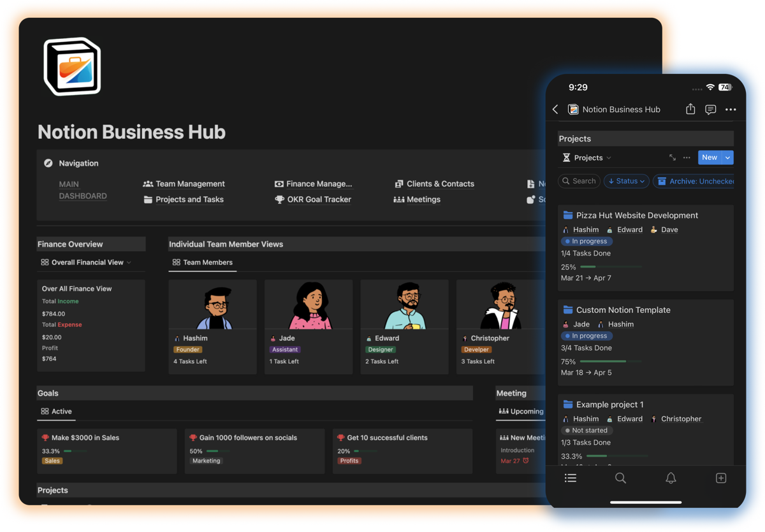Click the Sales tag on goal card

(x=52, y=461)
